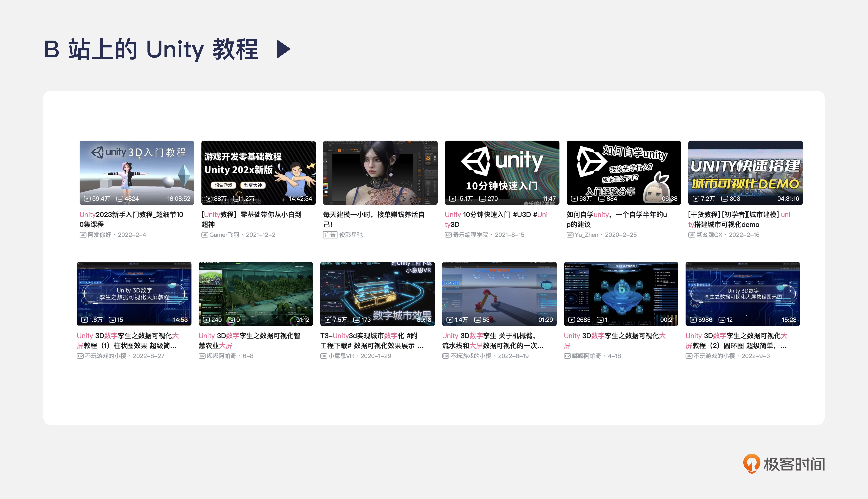This screenshot has width=868, height=499.
Task: Click title 如何自学unity，一个自学半年的up的建议
Action: 616,219
